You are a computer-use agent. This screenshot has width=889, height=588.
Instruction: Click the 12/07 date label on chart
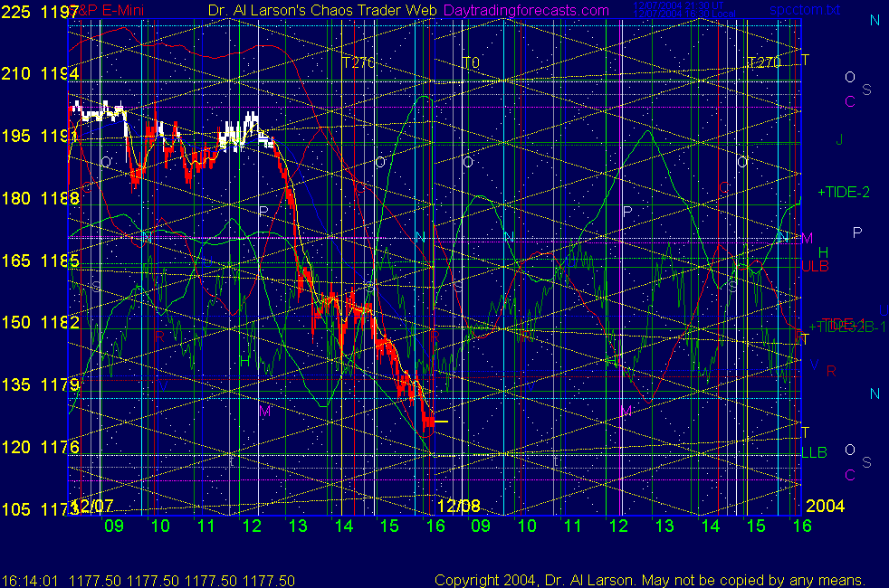coord(93,506)
